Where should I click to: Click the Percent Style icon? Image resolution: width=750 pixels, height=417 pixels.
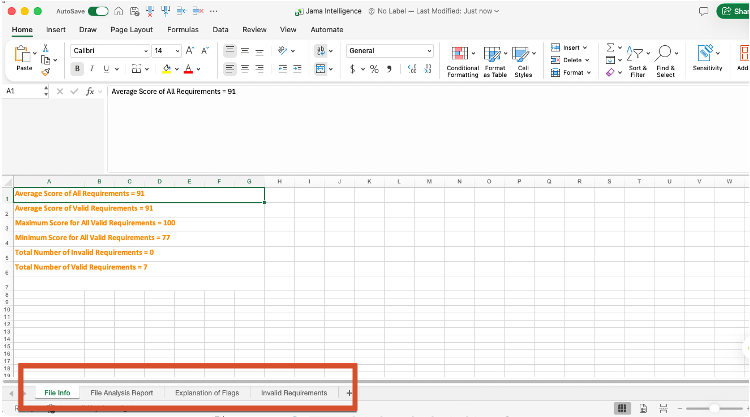[x=374, y=69]
